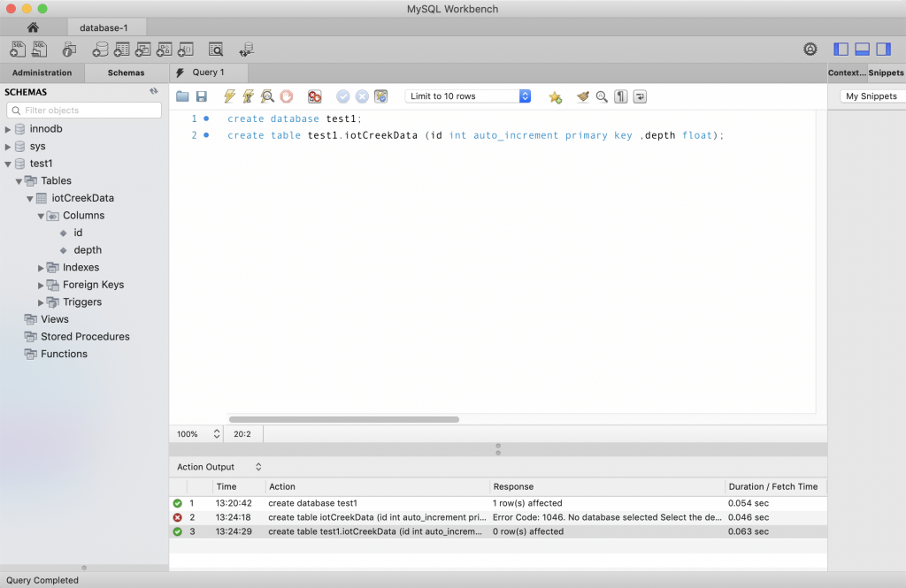The image size is (906, 588).
Task: Roll back the current transaction
Action: pos(362,96)
